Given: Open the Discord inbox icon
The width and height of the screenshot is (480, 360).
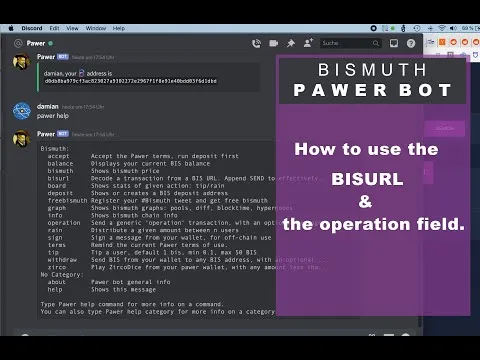Looking at the screenshot, I should click(394, 43).
